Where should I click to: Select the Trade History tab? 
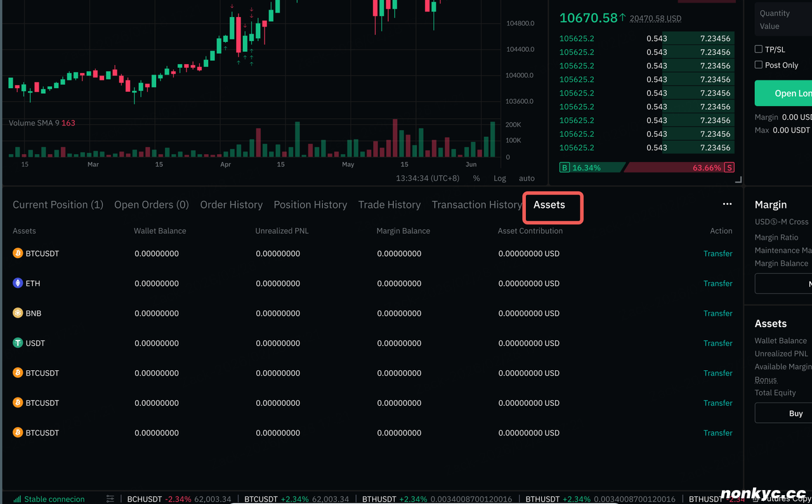389,205
